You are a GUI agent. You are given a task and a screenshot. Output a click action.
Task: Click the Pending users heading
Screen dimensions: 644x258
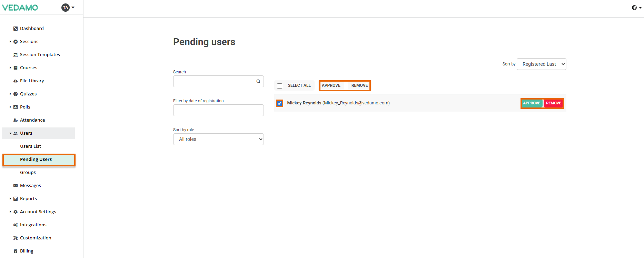pos(204,42)
